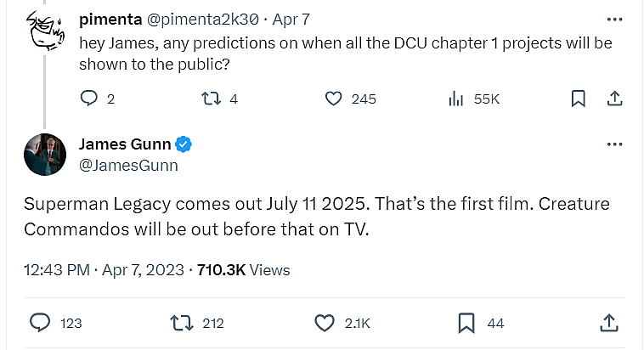Screen dimensions: 644x350
Task: Bookmark James Gunn's tweet
Action: click(x=466, y=323)
